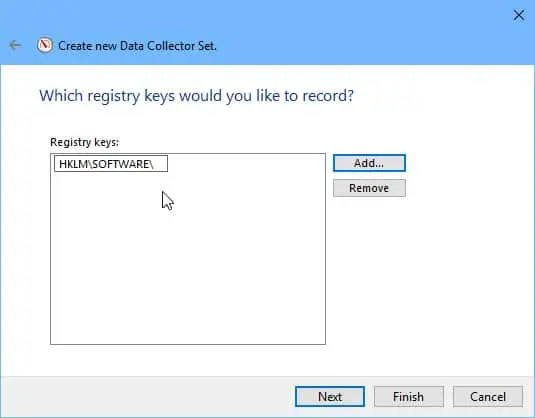Go back using the left arrow icon
The image size is (535, 418).
point(15,45)
